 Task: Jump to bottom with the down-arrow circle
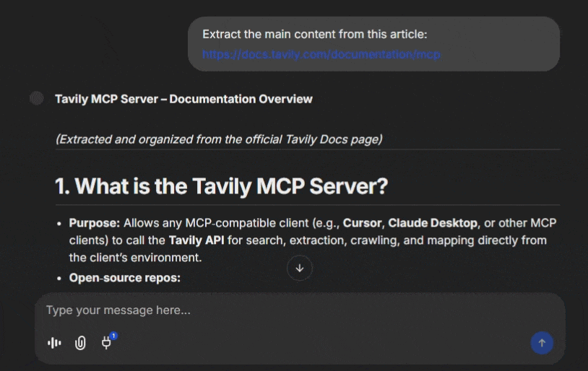pyautogui.click(x=299, y=268)
